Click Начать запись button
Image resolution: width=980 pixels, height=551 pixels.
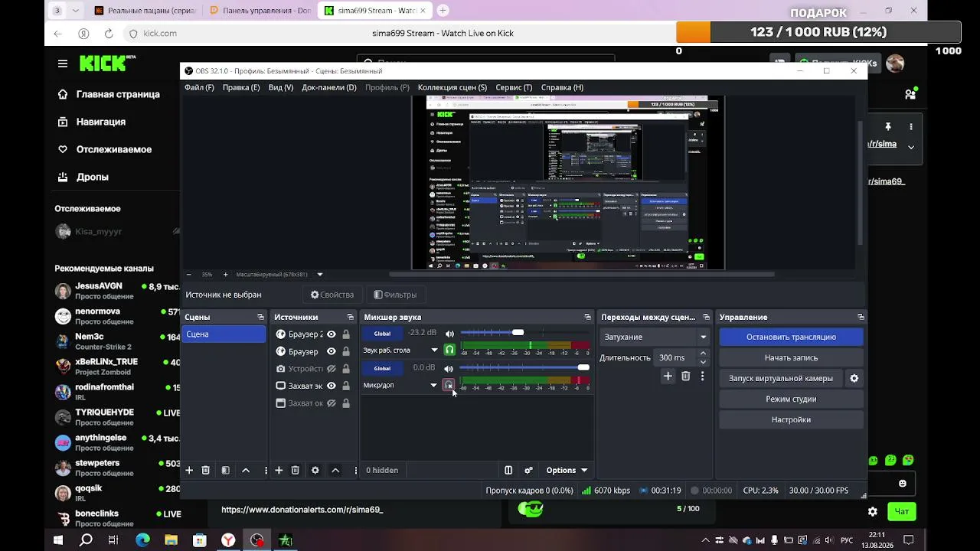791,357
